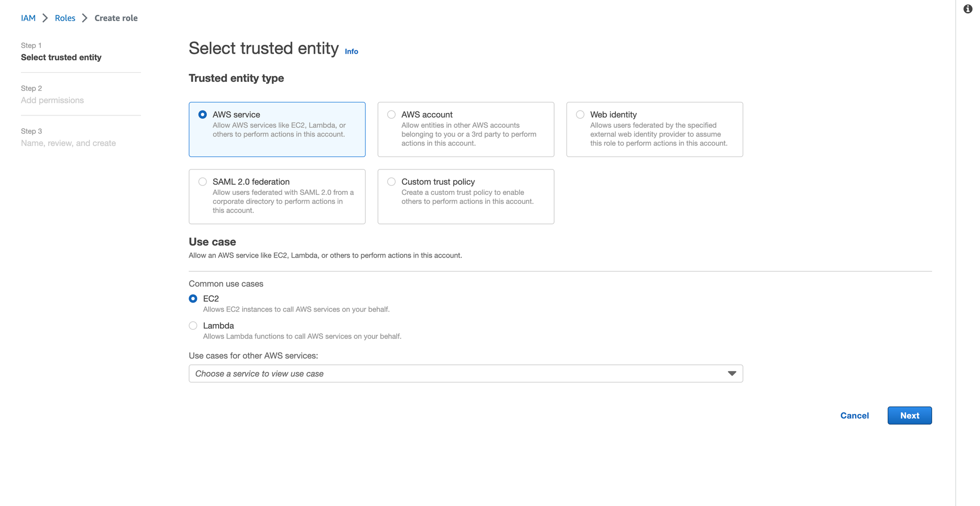
Task: Choose the Web identity radio option
Action: click(x=580, y=114)
